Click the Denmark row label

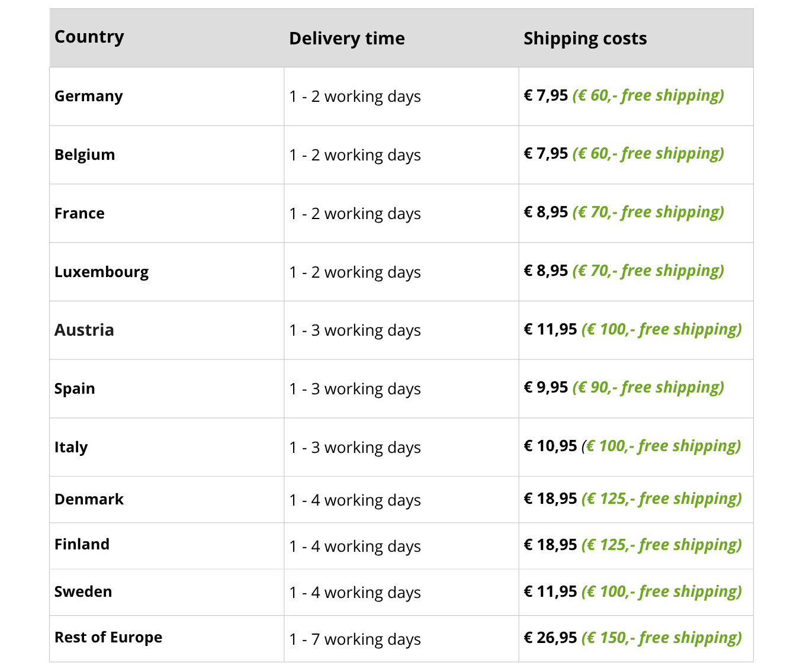89,499
